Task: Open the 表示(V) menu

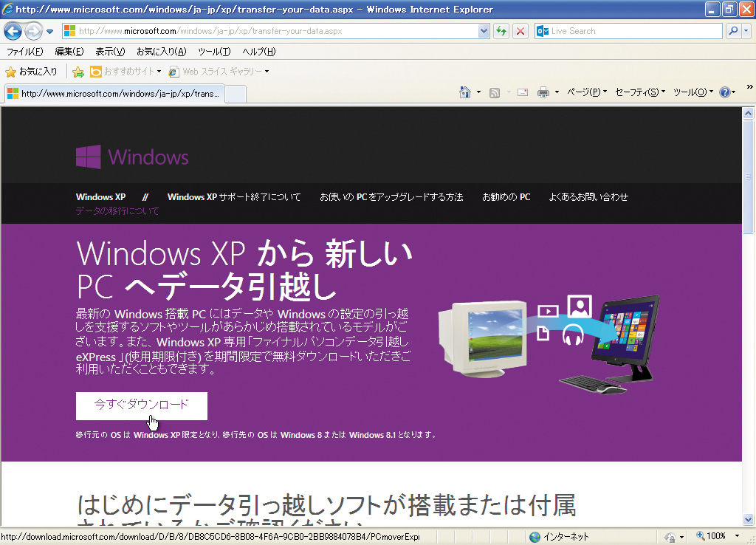Action: pyautogui.click(x=110, y=52)
